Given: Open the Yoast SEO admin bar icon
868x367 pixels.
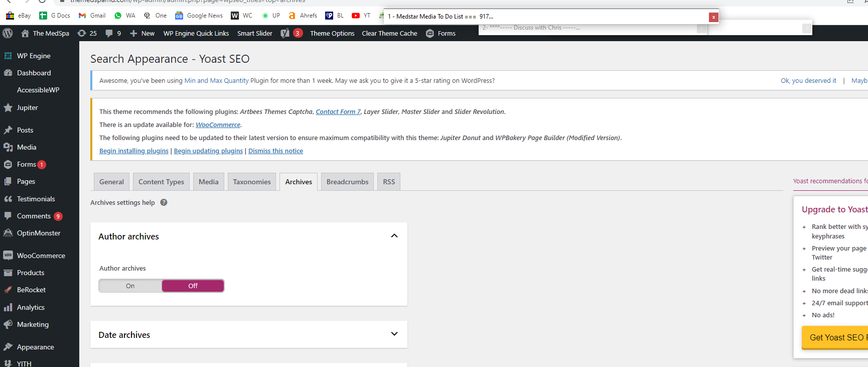Looking at the screenshot, I should (x=285, y=33).
